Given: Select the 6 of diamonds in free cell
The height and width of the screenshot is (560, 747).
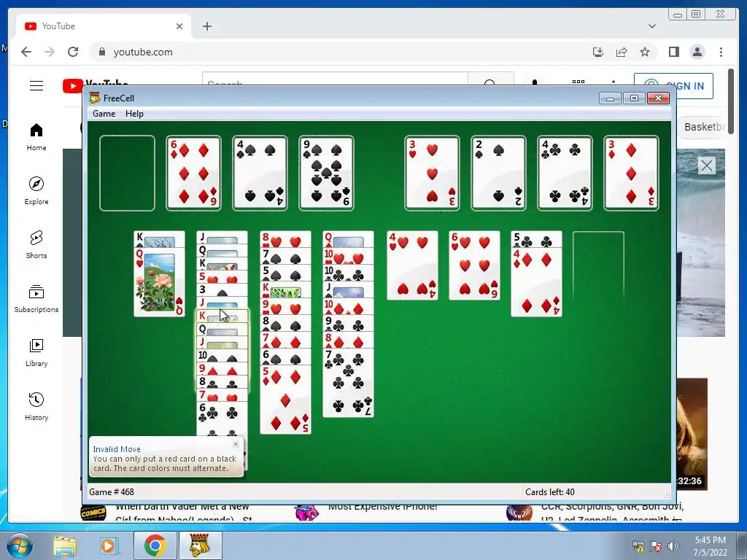Looking at the screenshot, I should tap(193, 173).
